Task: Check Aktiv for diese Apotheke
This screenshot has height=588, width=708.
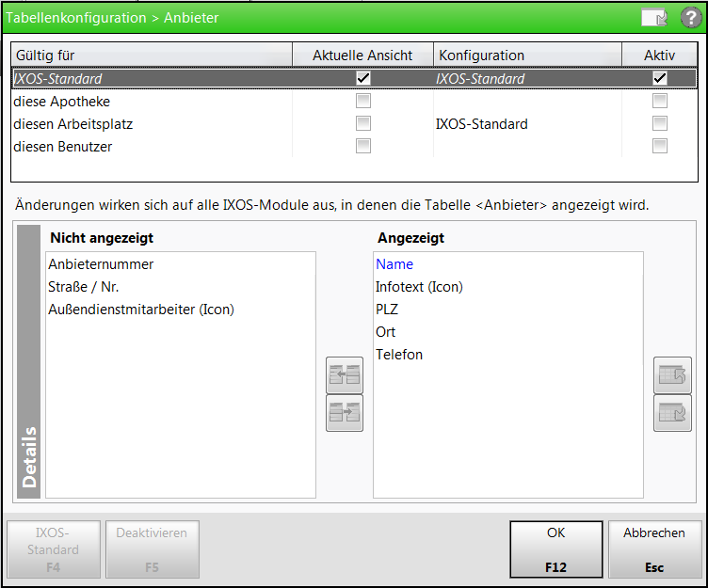Action: pos(660,101)
